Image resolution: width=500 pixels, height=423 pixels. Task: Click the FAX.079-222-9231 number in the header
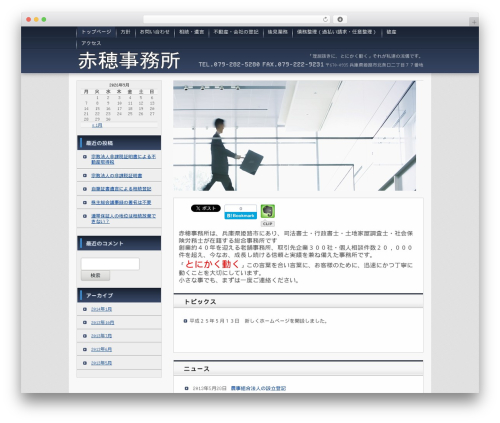[293, 64]
